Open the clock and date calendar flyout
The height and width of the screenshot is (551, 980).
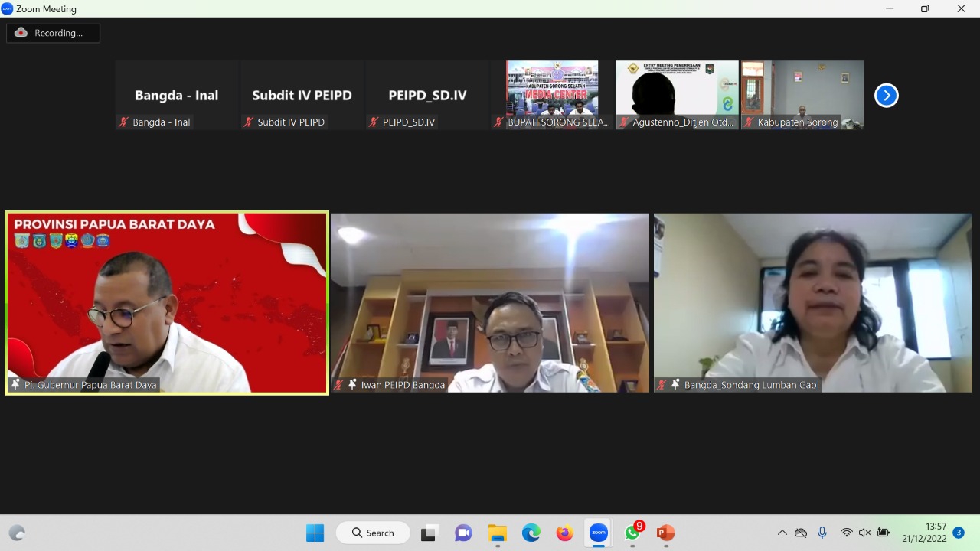coord(924,533)
